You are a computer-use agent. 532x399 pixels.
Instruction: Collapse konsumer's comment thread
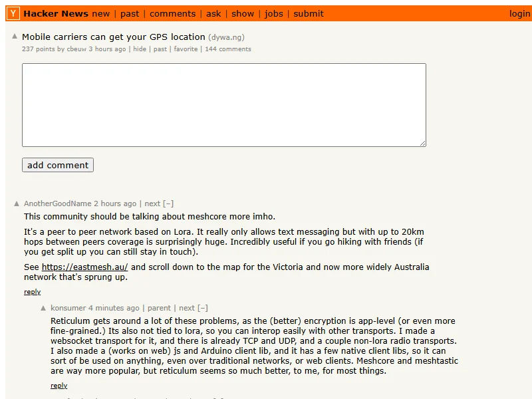(x=203, y=308)
